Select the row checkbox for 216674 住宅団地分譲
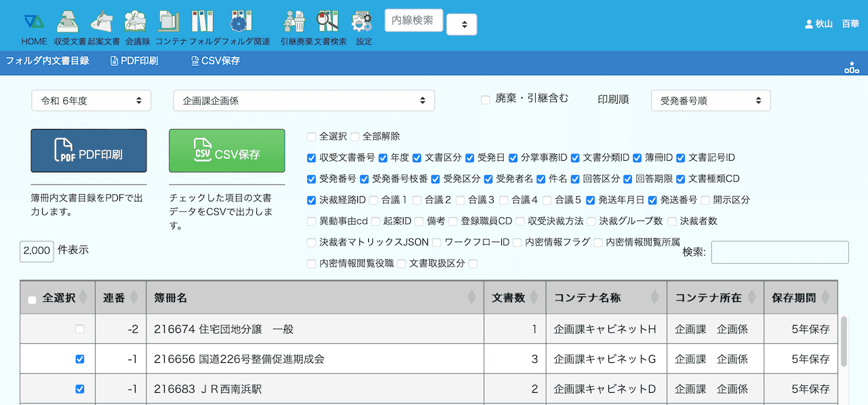The width and height of the screenshot is (868, 405). [x=80, y=330]
